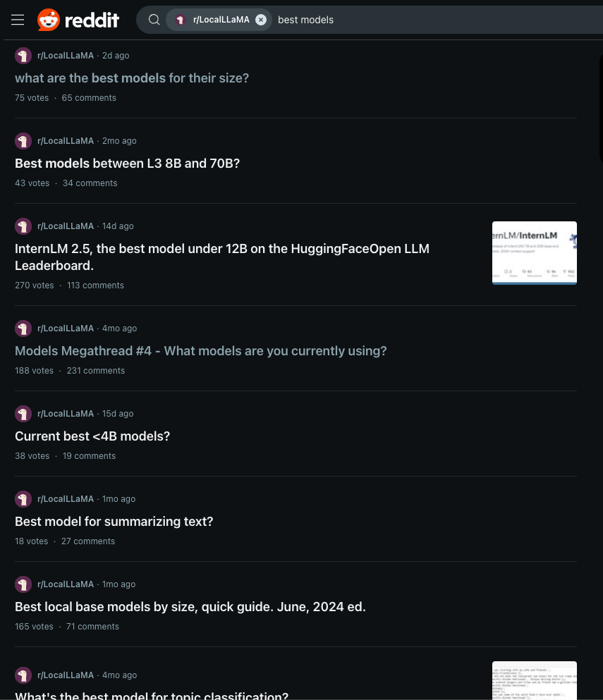Click the subreddit avatar on the 2d ago post
The width and height of the screenshot is (603, 700).
click(x=23, y=56)
